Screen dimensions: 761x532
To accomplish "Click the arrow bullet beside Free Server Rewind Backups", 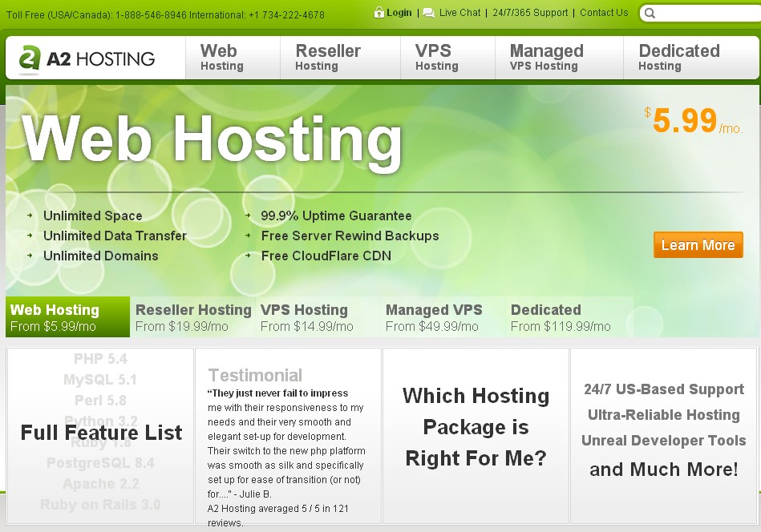I will pyautogui.click(x=248, y=236).
